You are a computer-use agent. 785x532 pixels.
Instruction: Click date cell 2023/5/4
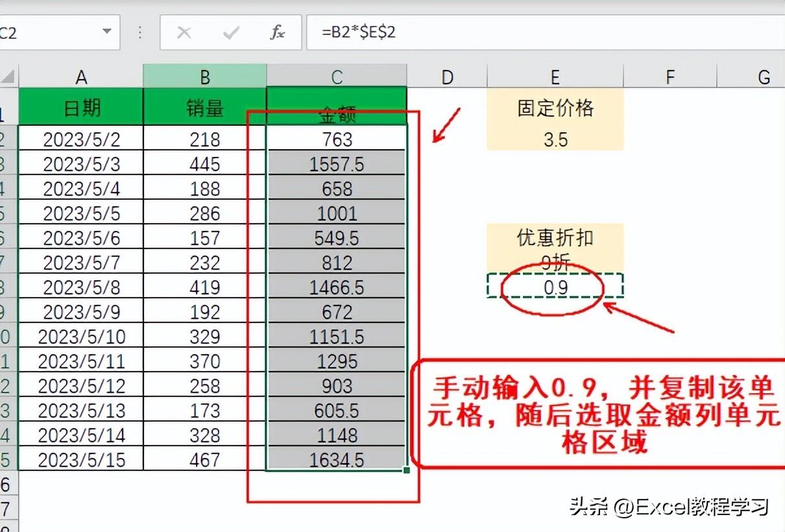coord(81,188)
